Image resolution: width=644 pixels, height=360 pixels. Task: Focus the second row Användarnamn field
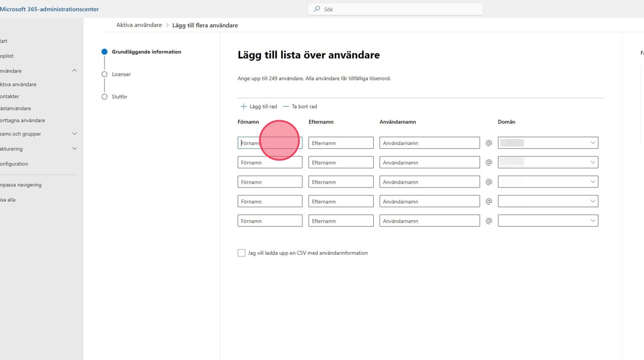(429, 162)
